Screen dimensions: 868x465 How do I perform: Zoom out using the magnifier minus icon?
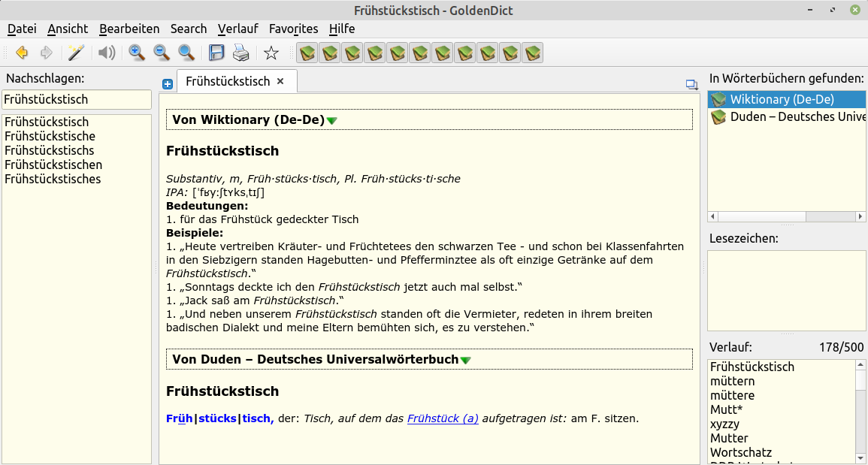point(161,53)
